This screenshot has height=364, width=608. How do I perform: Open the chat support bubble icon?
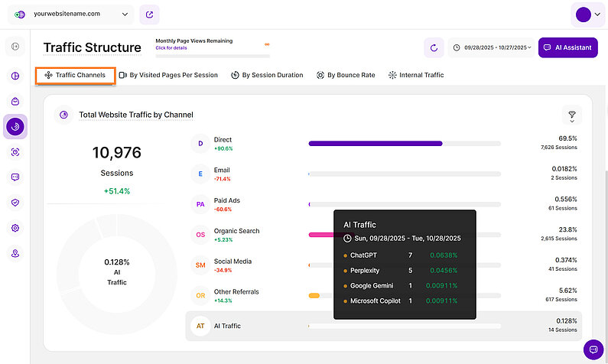pos(593,349)
